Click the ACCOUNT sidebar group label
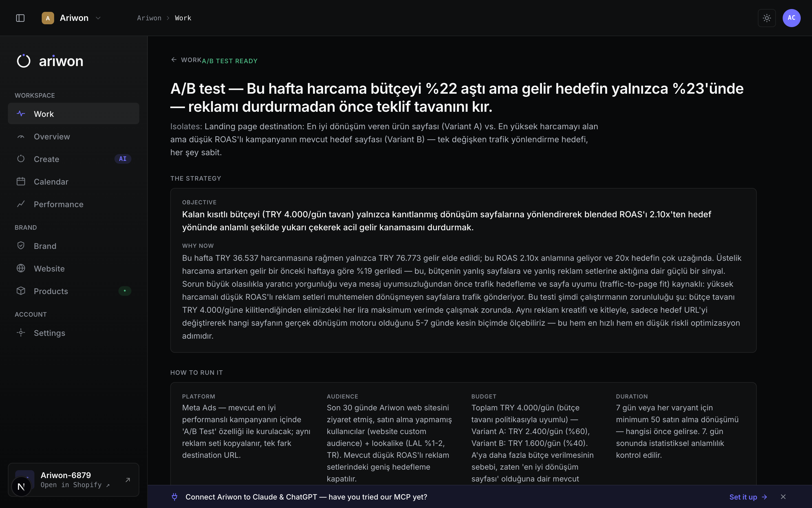The image size is (812, 508). [x=31, y=314]
